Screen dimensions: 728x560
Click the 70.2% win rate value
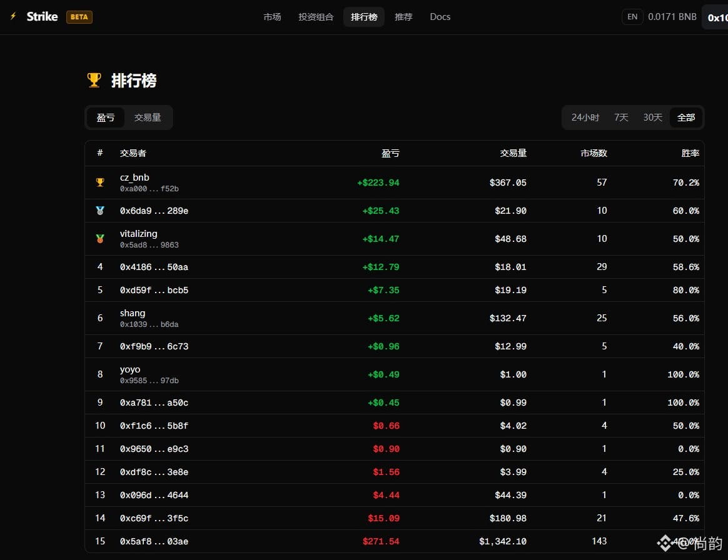point(685,182)
